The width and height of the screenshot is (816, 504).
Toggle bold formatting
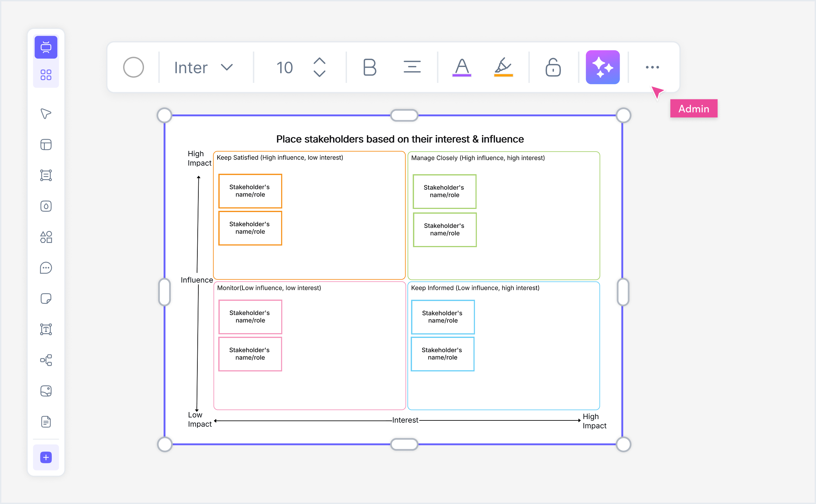(370, 67)
